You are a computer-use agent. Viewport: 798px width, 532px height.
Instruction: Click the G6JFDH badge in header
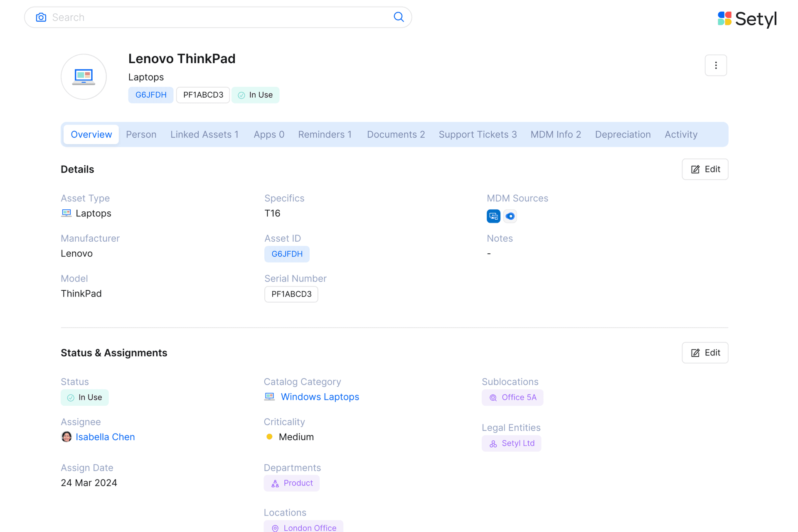tap(151, 95)
